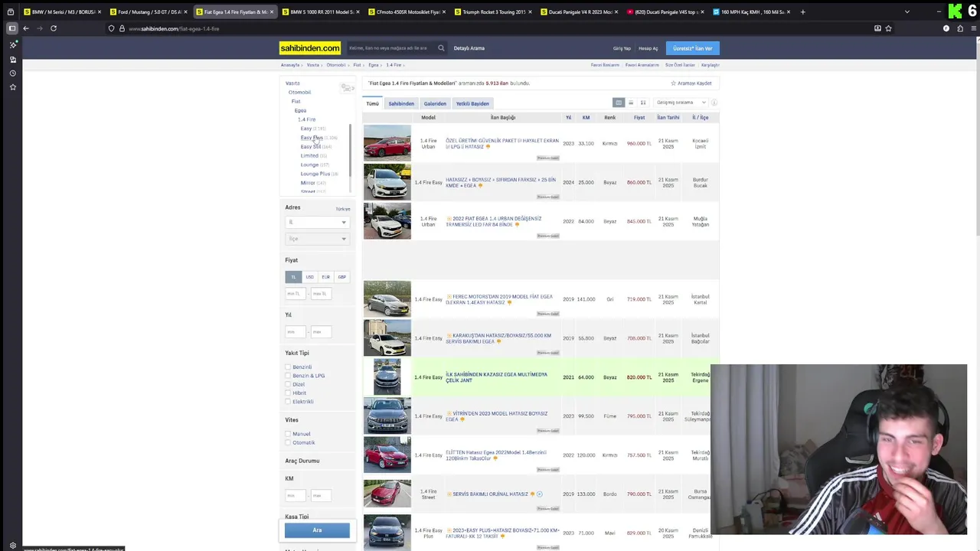Image resolution: width=980 pixels, height=551 pixels.
Task: Click the Hesap Aç link
Action: click(648, 48)
